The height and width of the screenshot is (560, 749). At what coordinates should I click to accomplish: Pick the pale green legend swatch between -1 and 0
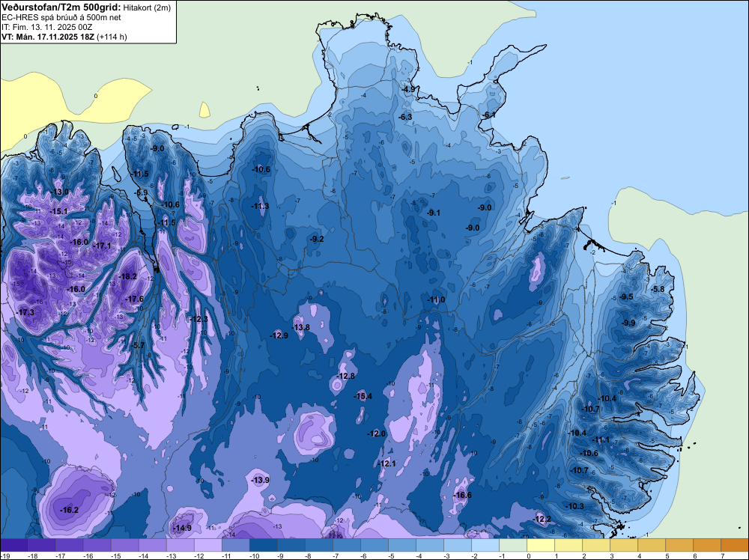pos(514,545)
